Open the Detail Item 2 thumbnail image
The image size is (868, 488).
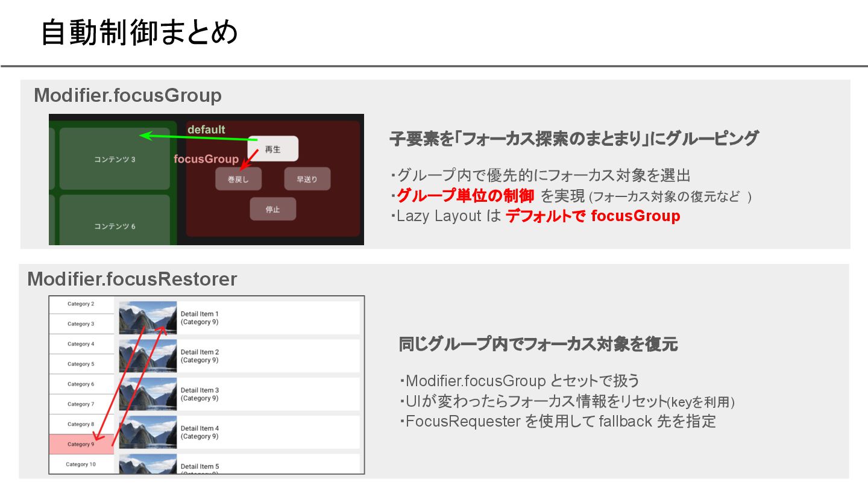[148, 355]
